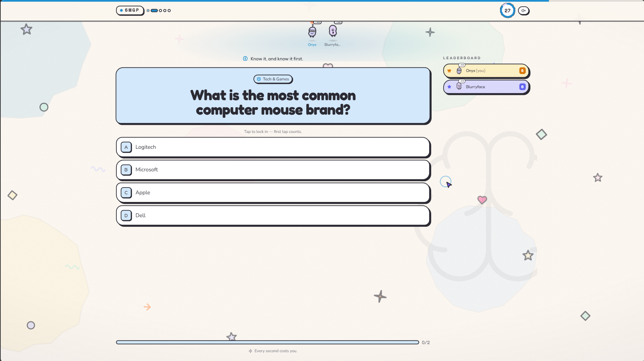Click the C letter badge for Apple

[126, 192]
